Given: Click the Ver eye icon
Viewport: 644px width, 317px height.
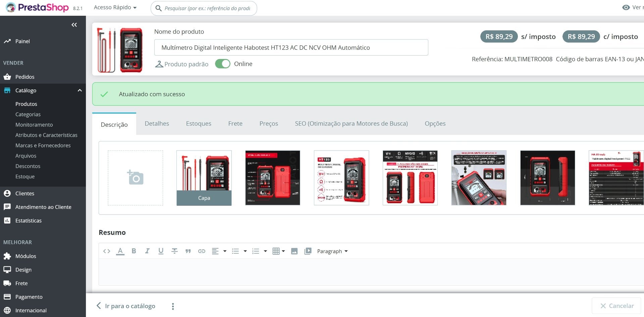Looking at the screenshot, I should pos(626,7).
